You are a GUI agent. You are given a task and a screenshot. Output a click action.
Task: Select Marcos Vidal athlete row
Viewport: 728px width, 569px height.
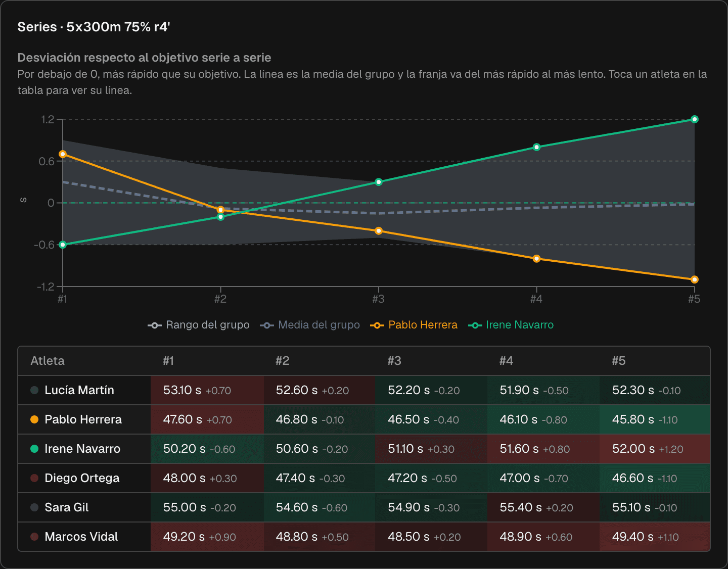coord(364,537)
